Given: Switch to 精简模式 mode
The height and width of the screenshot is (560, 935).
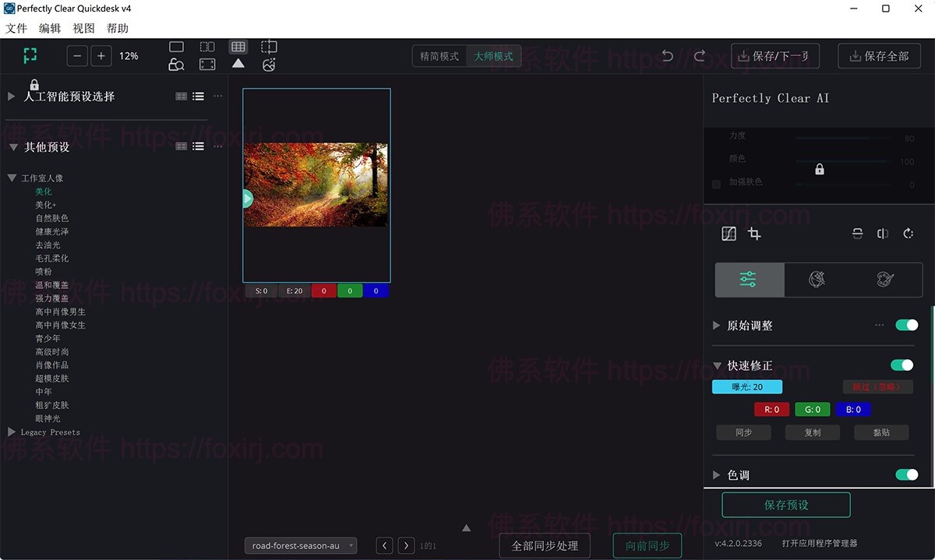Looking at the screenshot, I should coord(438,55).
